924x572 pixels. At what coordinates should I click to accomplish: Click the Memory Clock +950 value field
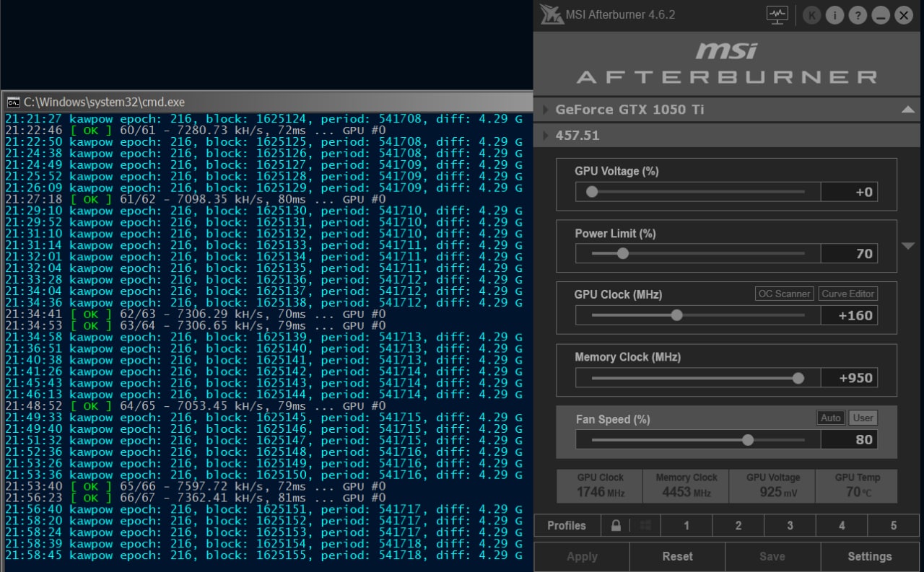(x=850, y=378)
